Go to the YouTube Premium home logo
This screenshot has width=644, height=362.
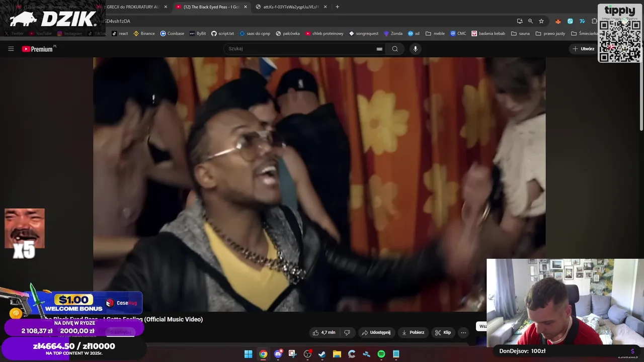pyautogui.click(x=37, y=49)
